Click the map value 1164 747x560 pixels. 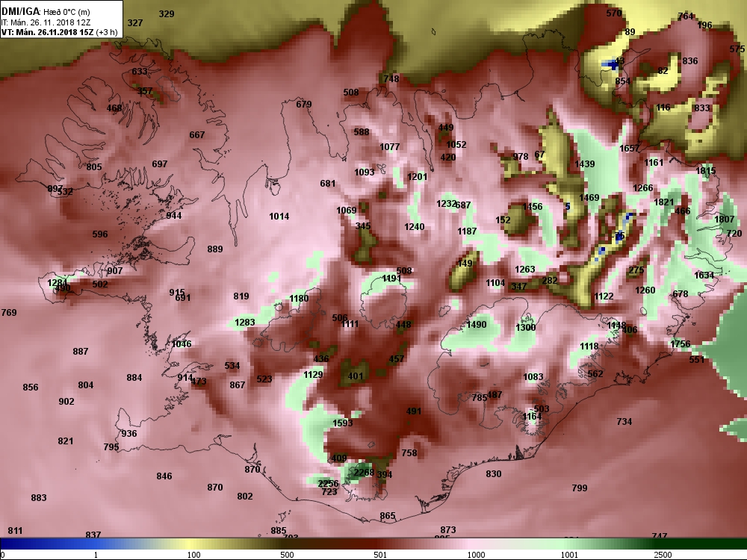tap(532, 416)
